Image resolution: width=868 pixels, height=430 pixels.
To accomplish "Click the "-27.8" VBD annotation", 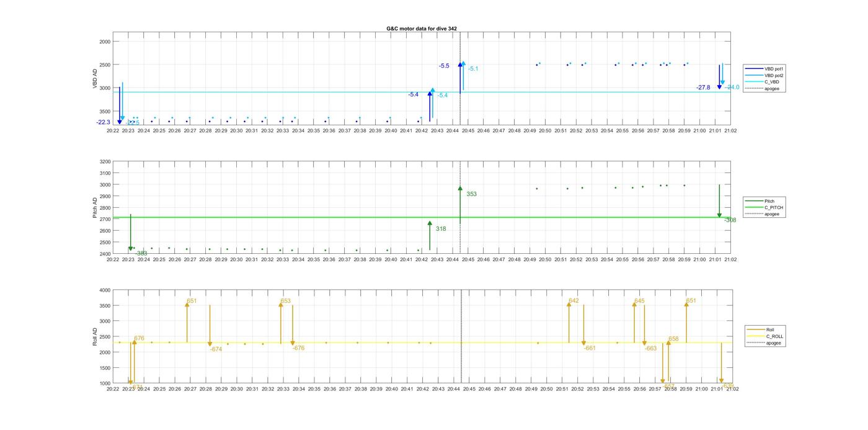I will click(x=703, y=87).
